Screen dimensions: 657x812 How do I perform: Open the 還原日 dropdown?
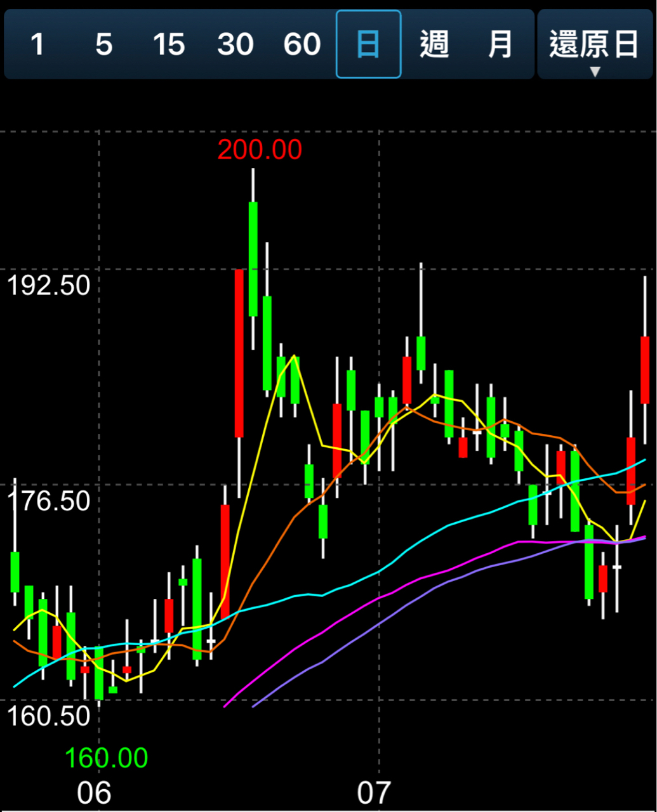595,44
